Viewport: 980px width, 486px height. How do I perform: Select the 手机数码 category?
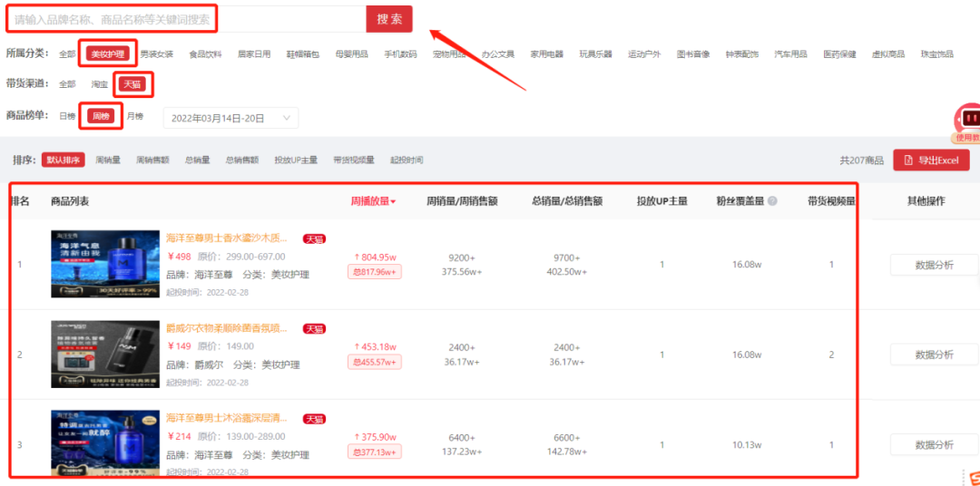[401, 54]
